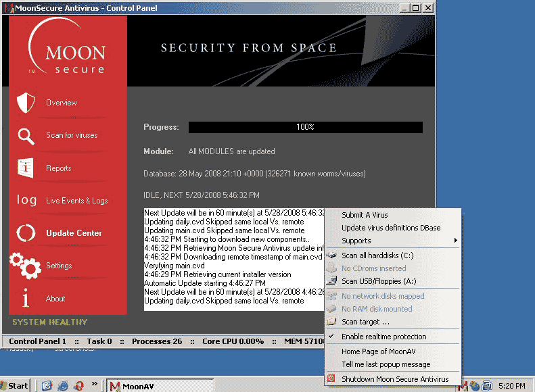Image resolution: width=535 pixels, height=392 pixels.
Task: Click the MoonSecure title bar icon
Action: (x=9, y=8)
